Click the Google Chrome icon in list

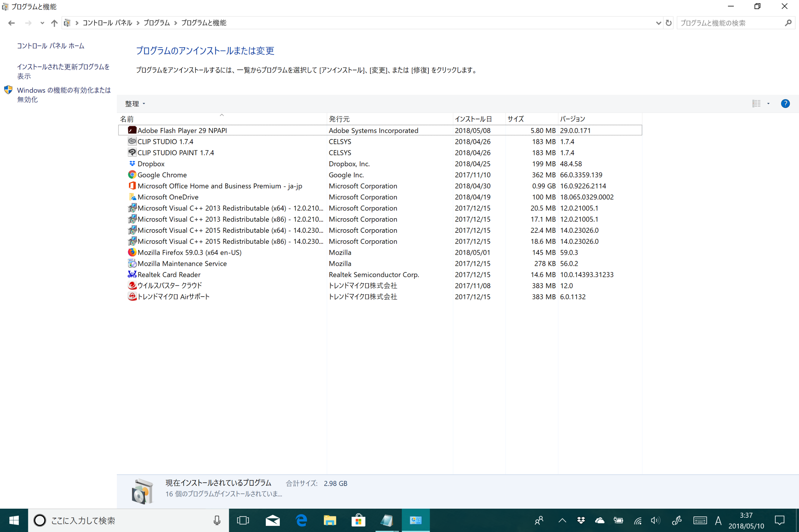tap(132, 175)
